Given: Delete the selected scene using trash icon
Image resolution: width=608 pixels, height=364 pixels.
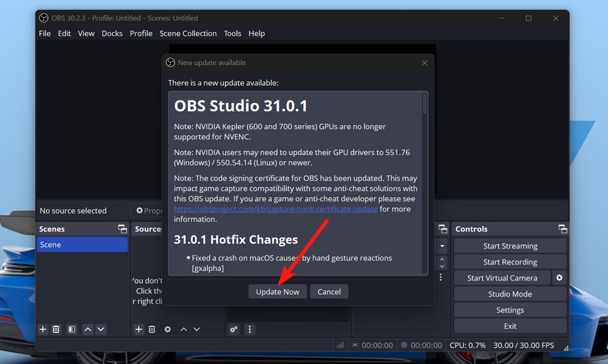Looking at the screenshot, I should 56,329.
